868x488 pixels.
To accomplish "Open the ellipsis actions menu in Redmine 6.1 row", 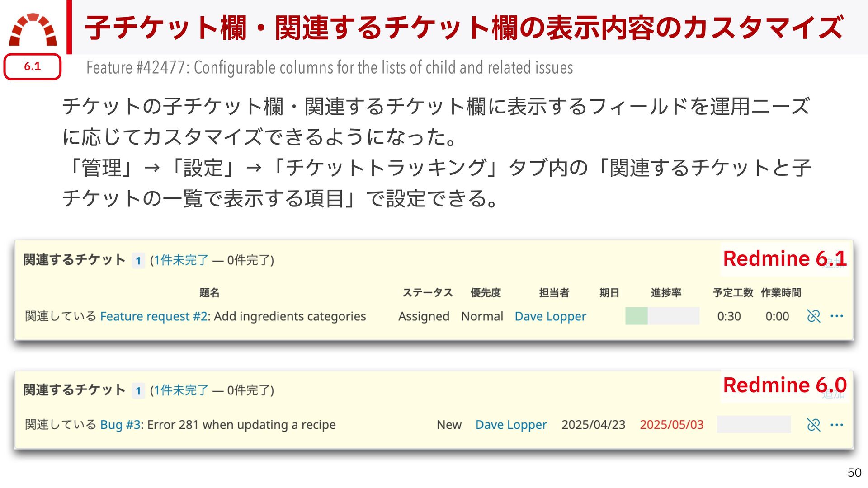I will click(837, 316).
